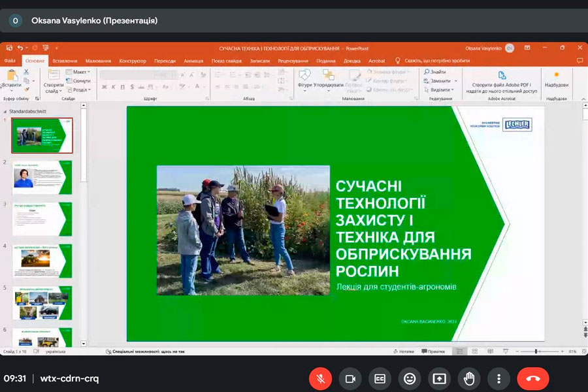Select slide 3 thumbnail in the panel
The image size is (588, 392).
pos(42,219)
